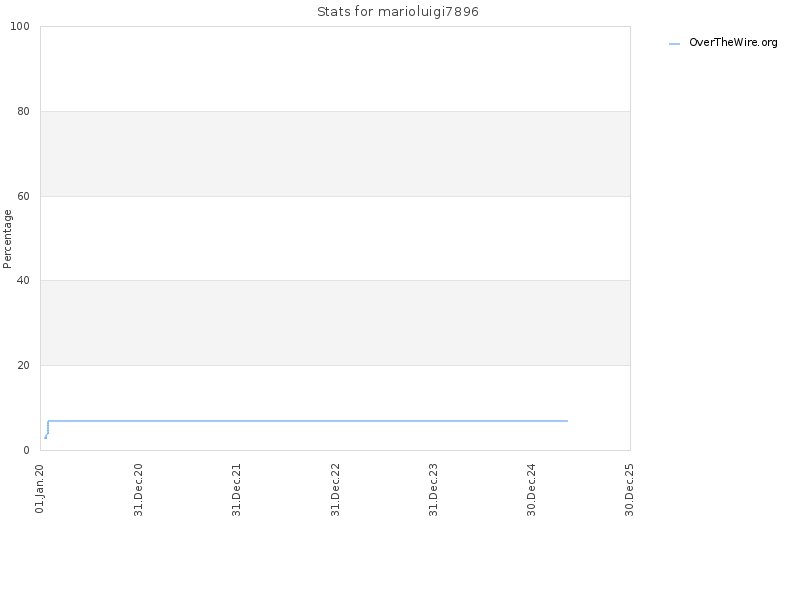Click the OverTheWire.org legend color line
800x600 pixels.
[x=674, y=44]
